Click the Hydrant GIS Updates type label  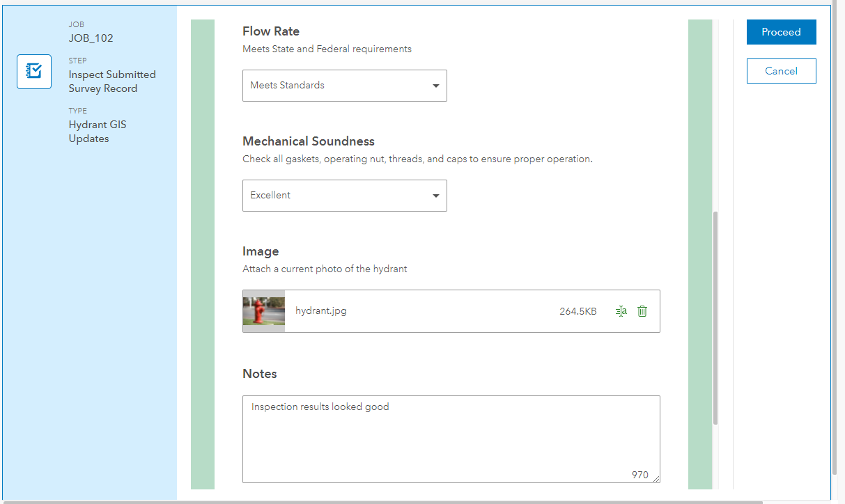98,132
